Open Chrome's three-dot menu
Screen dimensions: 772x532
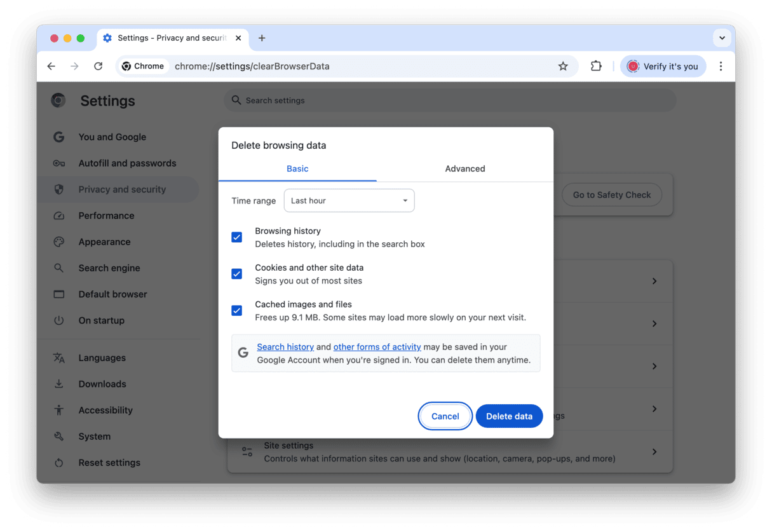coord(721,66)
